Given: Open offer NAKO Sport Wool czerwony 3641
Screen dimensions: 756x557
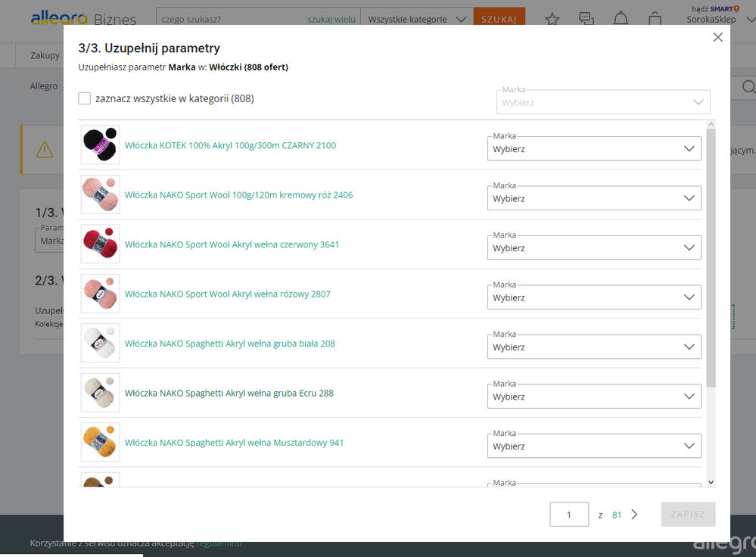Looking at the screenshot, I should pyautogui.click(x=232, y=244).
